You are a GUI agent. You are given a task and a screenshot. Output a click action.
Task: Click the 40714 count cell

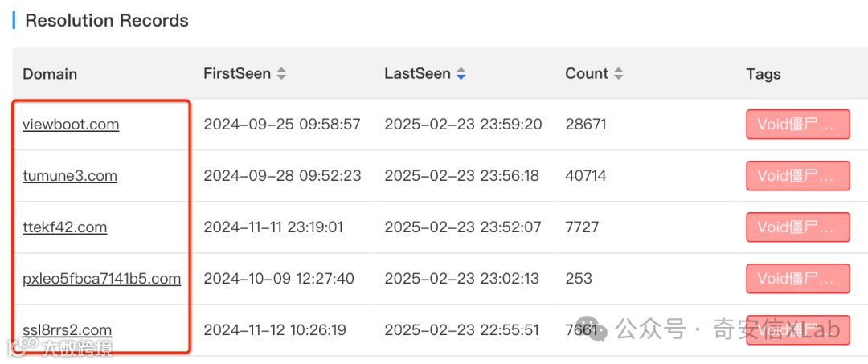(586, 176)
